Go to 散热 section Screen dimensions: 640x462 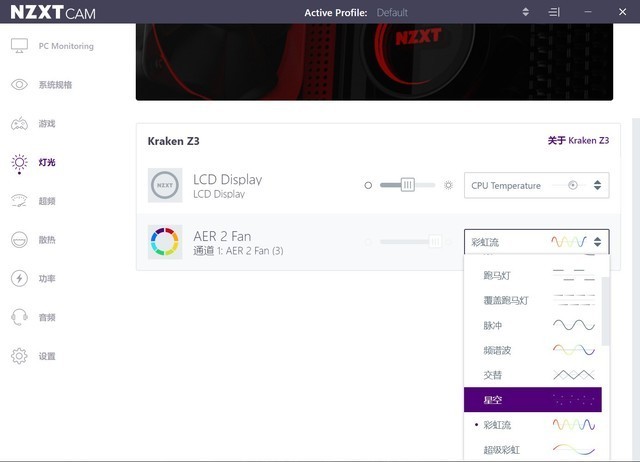pyautogui.click(x=47, y=240)
